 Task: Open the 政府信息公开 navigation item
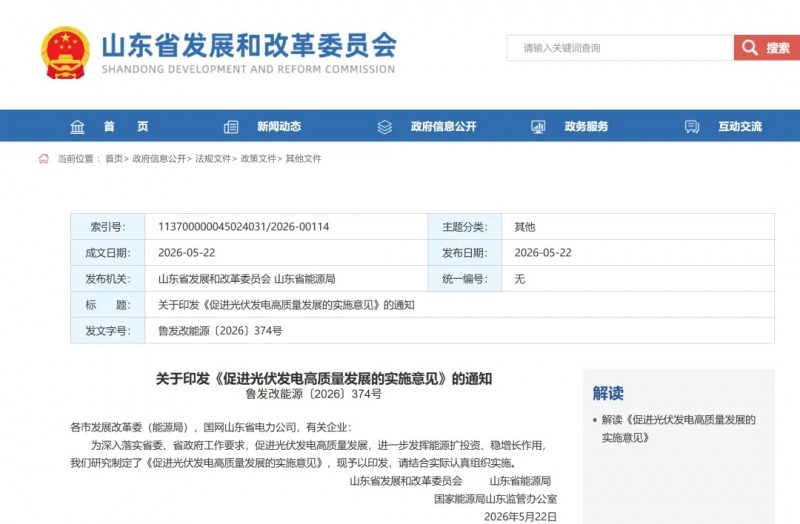tap(443, 127)
